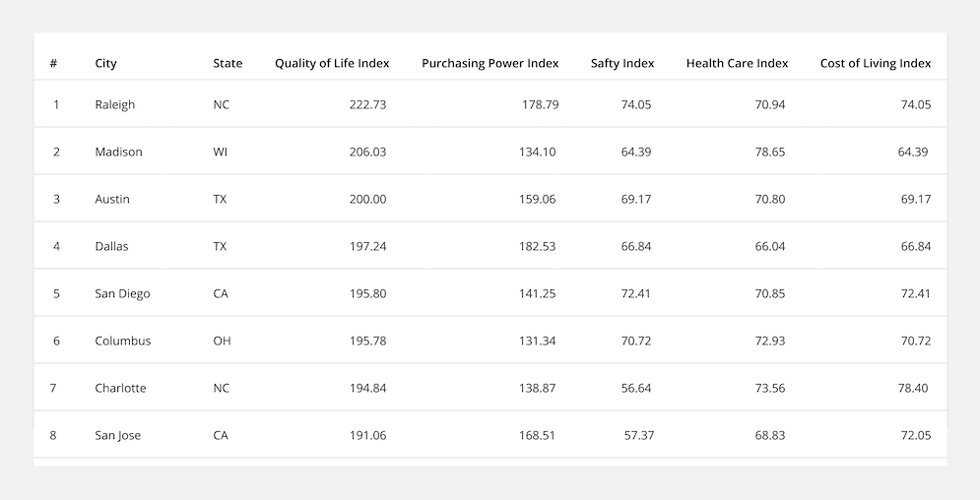Image resolution: width=980 pixels, height=500 pixels.
Task: Click the Cost of Living Index header
Action: click(876, 63)
